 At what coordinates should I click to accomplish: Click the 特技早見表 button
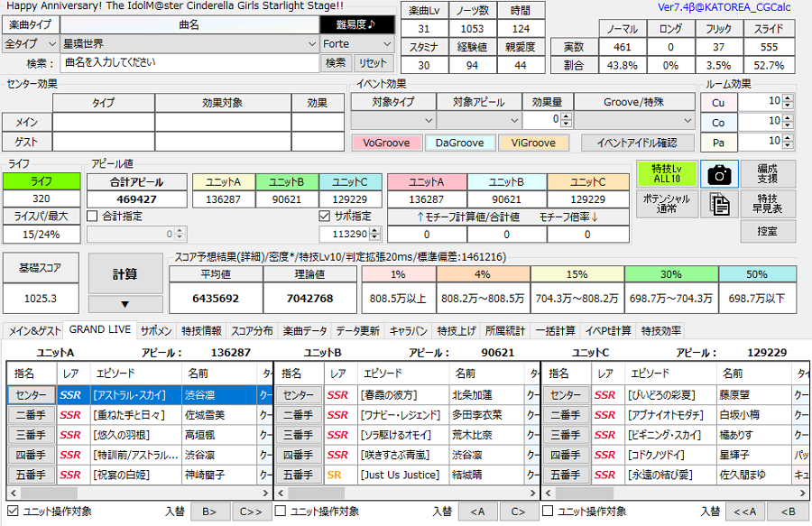tap(768, 204)
